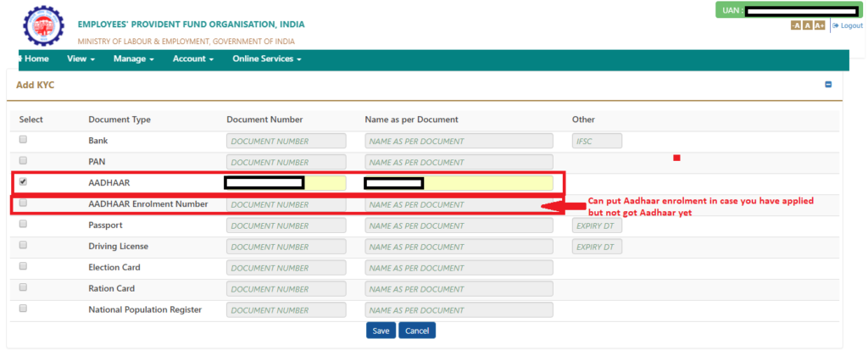Click Passport expiry date field
Viewport: 868px width, 356px height.
[x=597, y=225]
